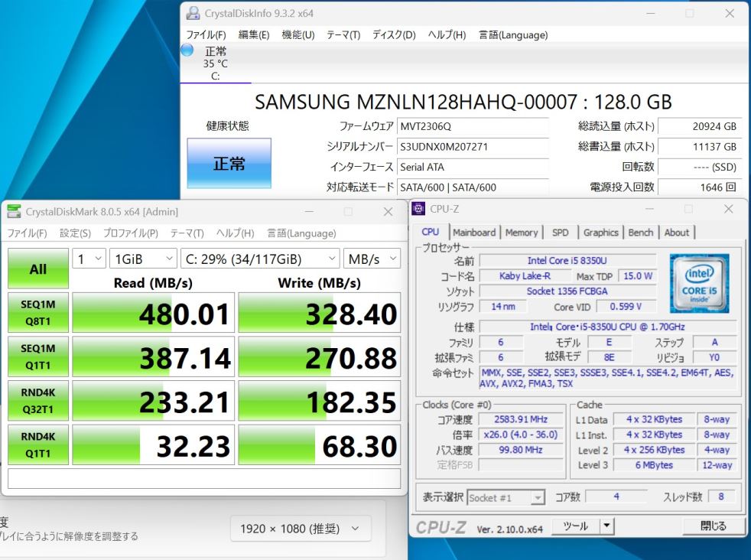
Task: Open the 1920 × 1080 resolution dropdown
Action: pos(301,529)
